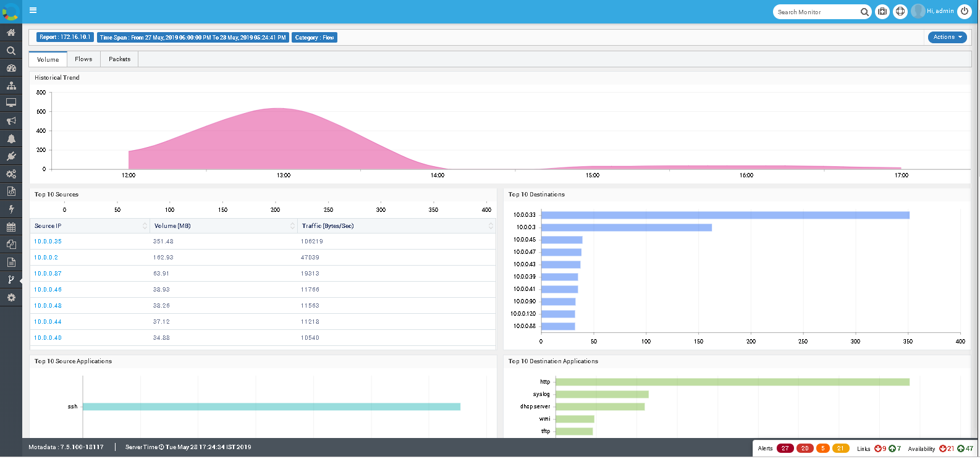The width and height of the screenshot is (980, 459).
Task: Open the Dashboard gauge icon in sidebar
Action: click(11, 68)
